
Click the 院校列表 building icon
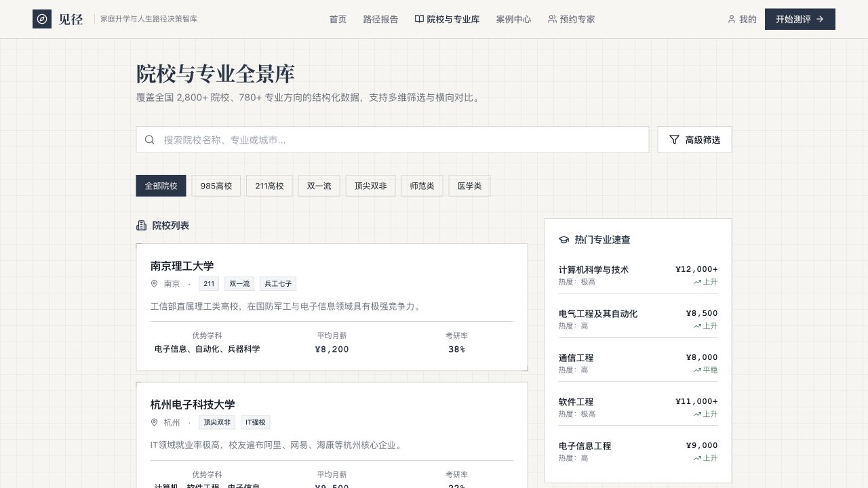click(x=142, y=226)
